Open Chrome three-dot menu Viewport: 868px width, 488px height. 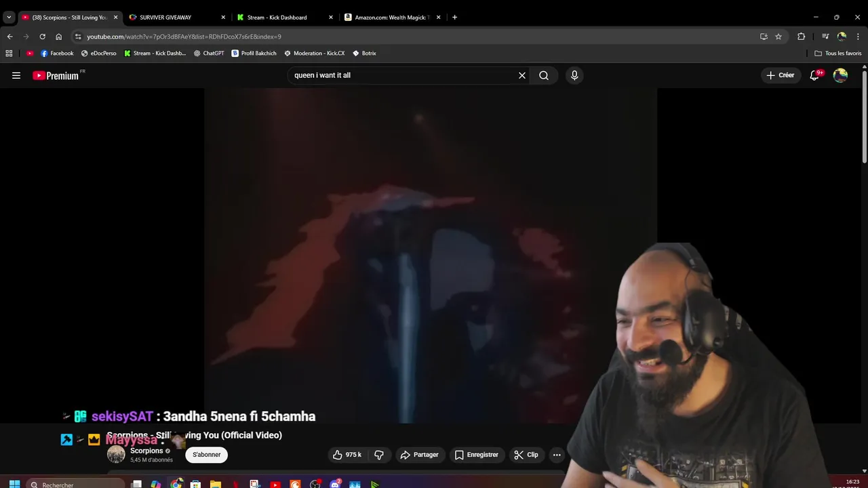[x=859, y=37]
